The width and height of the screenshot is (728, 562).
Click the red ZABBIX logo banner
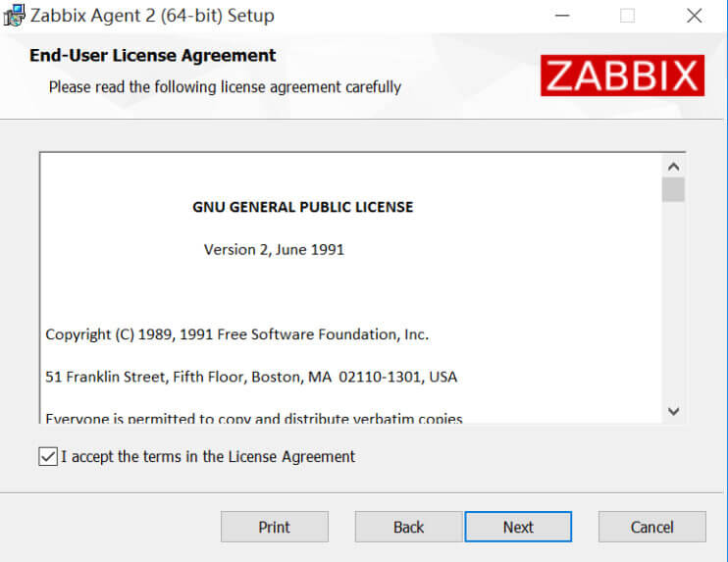pyautogui.click(x=622, y=76)
